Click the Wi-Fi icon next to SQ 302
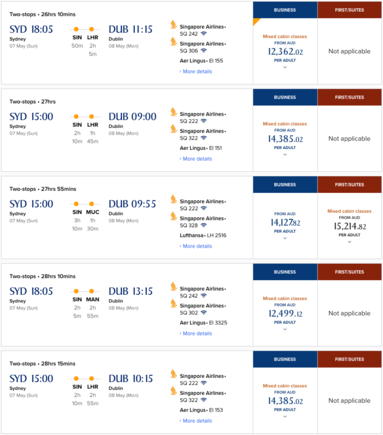 [x=204, y=313]
